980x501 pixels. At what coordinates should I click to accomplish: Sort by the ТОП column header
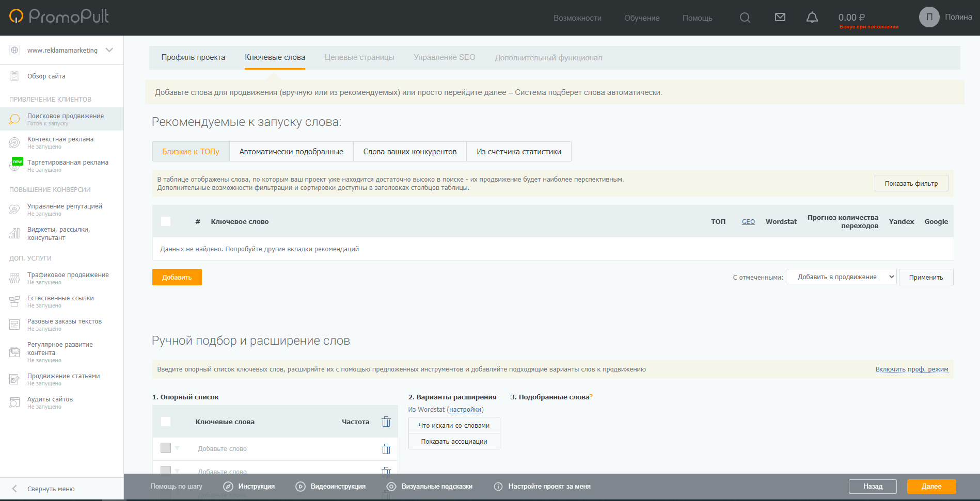click(x=718, y=222)
